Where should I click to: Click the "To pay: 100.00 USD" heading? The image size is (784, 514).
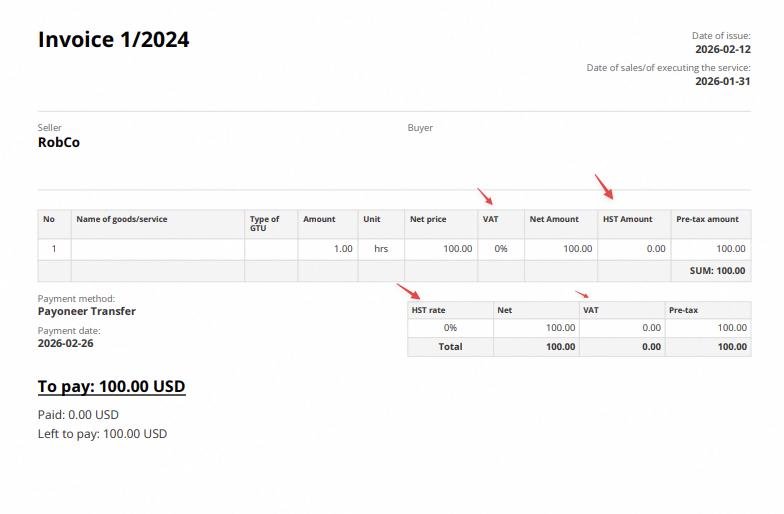[x=111, y=386]
